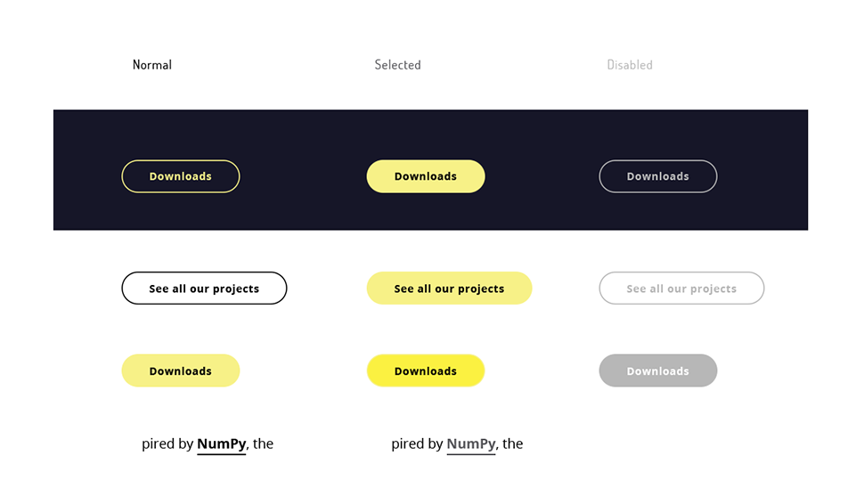Viewport: 864px width, 504px height.
Task: Open the gray NumPy link
Action: 470,443
